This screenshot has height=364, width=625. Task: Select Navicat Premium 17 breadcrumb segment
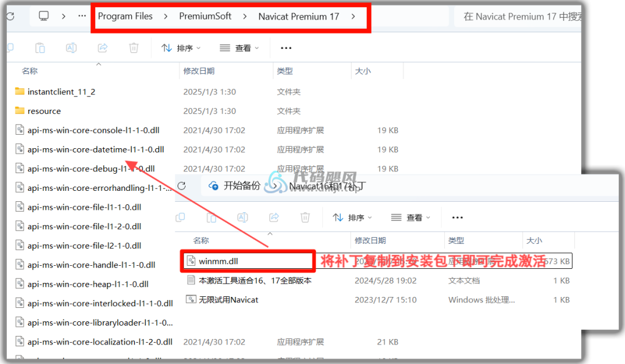298,16
